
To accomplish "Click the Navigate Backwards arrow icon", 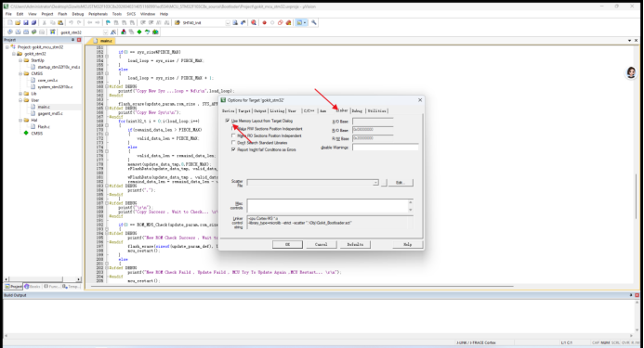I will click(89, 22).
